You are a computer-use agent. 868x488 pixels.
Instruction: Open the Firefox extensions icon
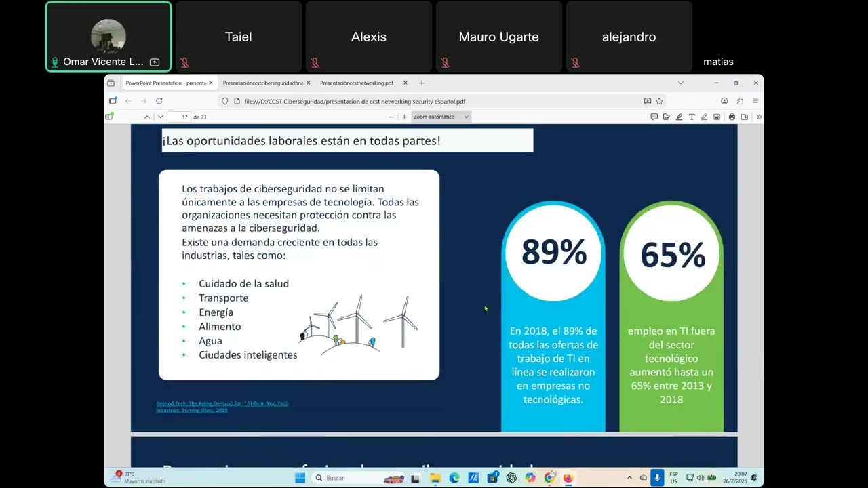click(x=740, y=101)
